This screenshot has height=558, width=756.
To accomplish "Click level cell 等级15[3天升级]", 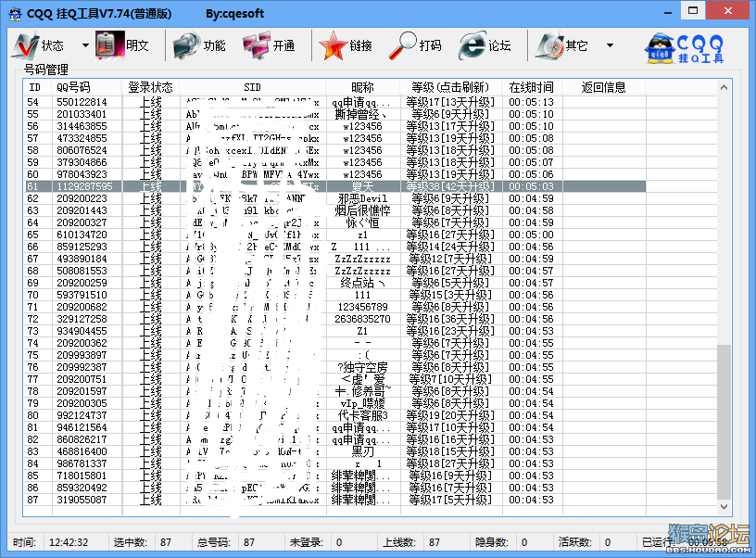I will click(450, 295).
